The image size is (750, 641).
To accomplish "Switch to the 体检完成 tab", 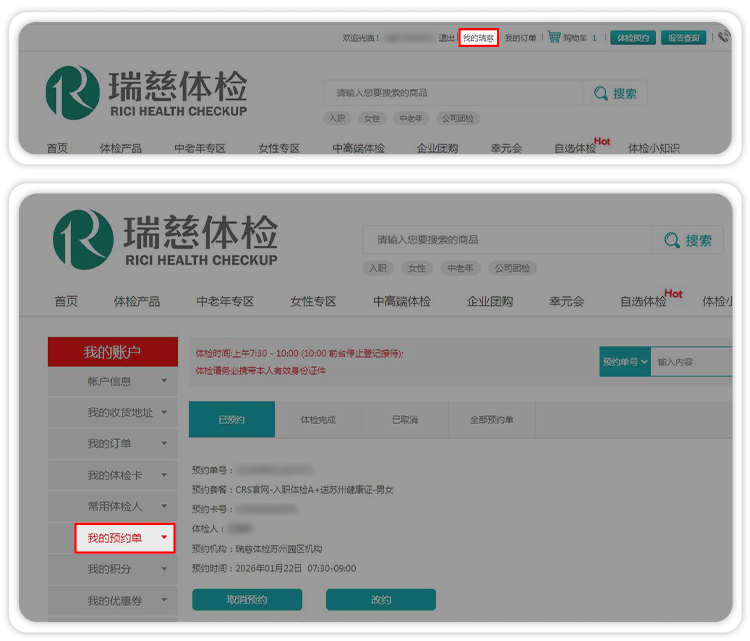I will 318,420.
